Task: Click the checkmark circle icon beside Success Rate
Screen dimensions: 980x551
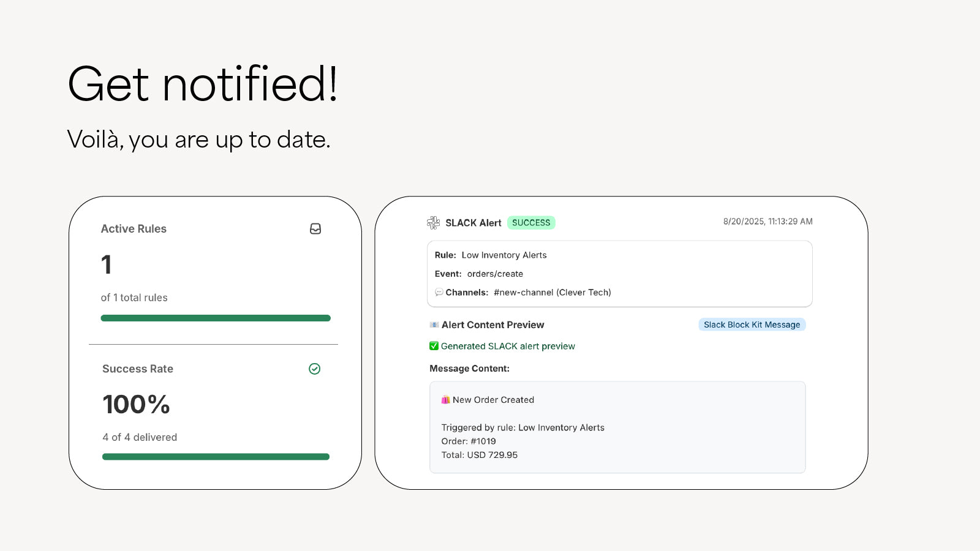Action: 315,369
